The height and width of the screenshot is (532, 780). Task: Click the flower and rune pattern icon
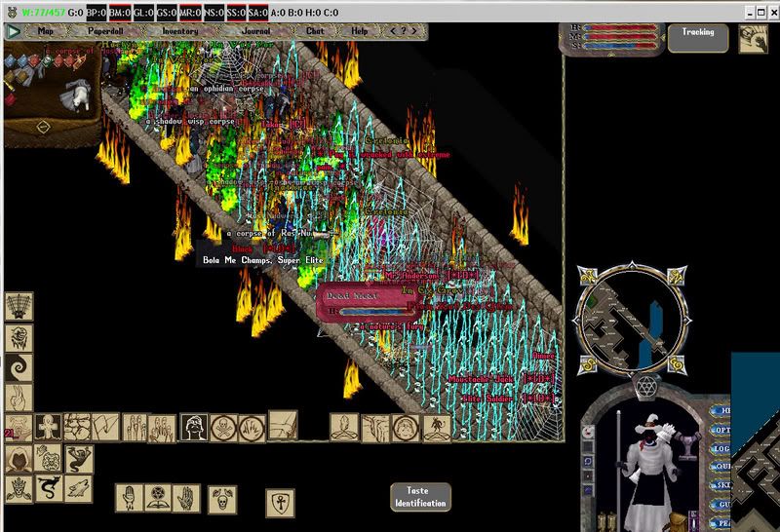pyautogui.click(x=48, y=458)
